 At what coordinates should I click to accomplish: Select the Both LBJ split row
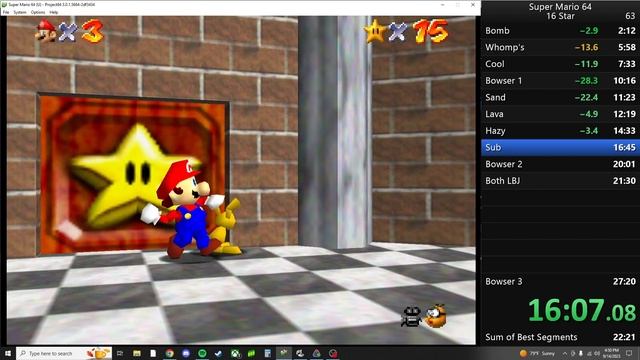(560, 181)
